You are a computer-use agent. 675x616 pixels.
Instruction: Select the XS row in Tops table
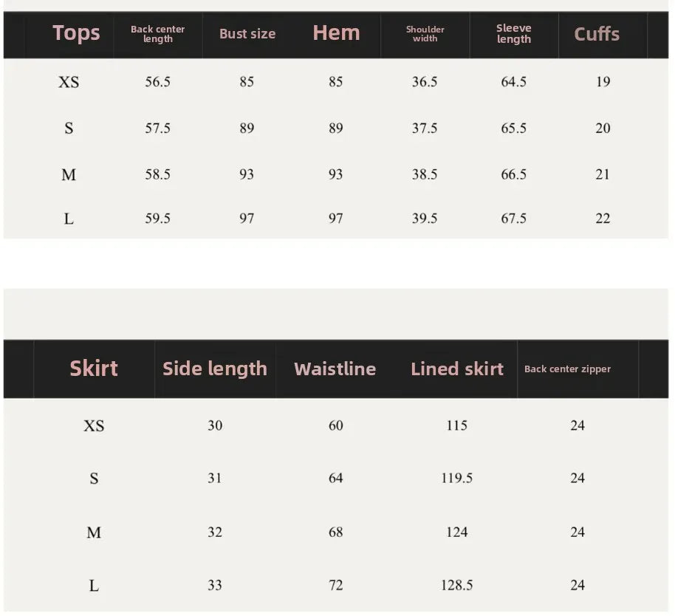(x=336, y=81)
